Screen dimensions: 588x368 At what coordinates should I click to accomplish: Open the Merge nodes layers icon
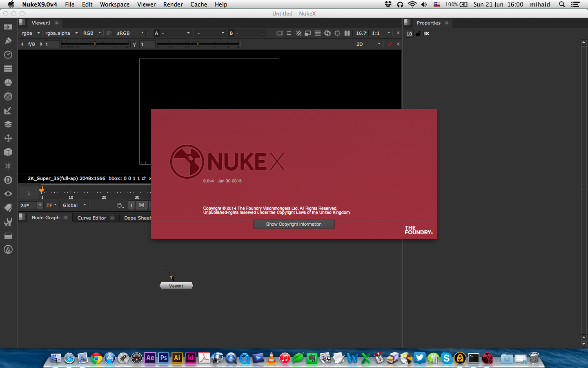8,124
